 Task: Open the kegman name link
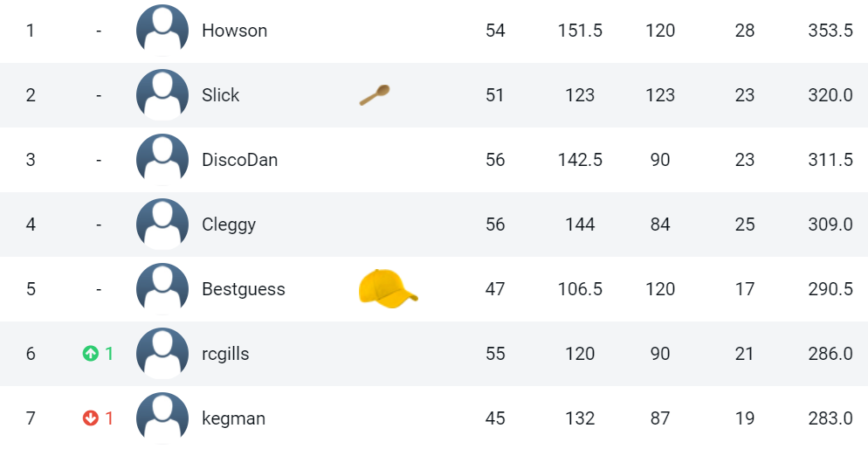click(233, 418)
